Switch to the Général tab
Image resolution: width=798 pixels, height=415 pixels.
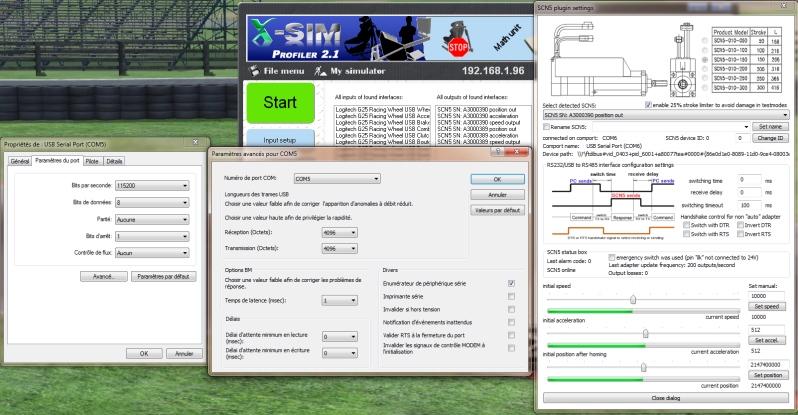click(x=20, y=161)
